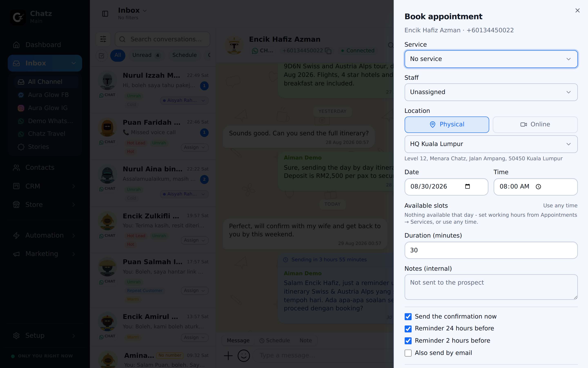Expand the Store sidebar section
This screenshot has width=588, height=368.
pyautogui.click(x=45, y=205)
